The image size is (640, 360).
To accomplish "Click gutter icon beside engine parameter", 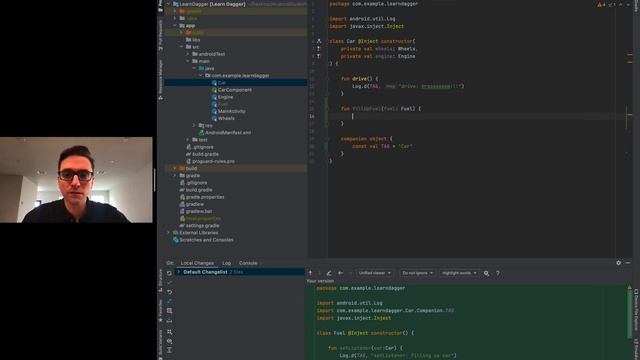I will coord(319,56).
